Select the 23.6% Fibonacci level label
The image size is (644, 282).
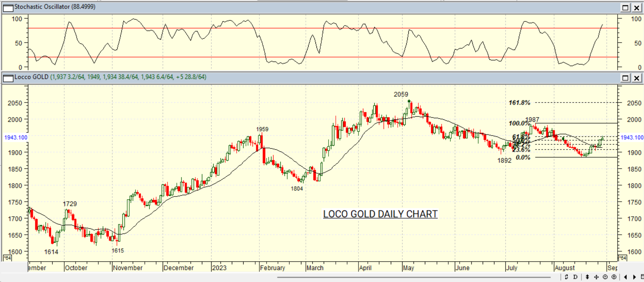tap(521, 150)
